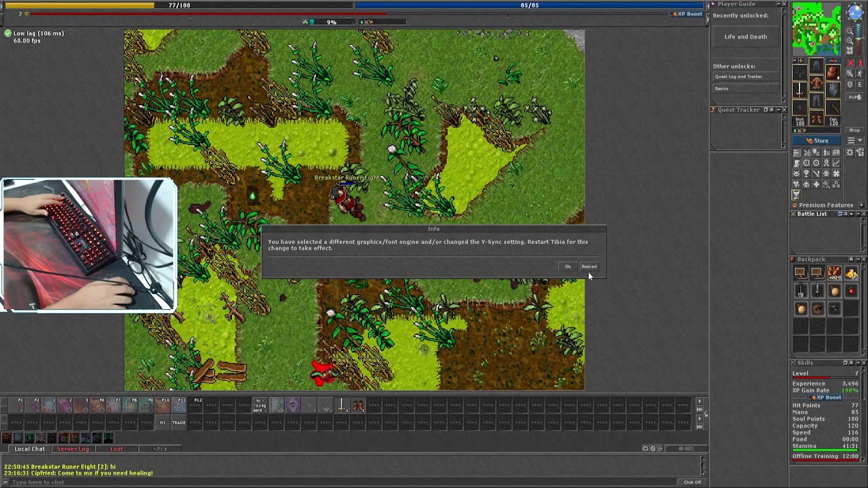
Task: Click the sword weapon slot
Action: pos(799,89)
